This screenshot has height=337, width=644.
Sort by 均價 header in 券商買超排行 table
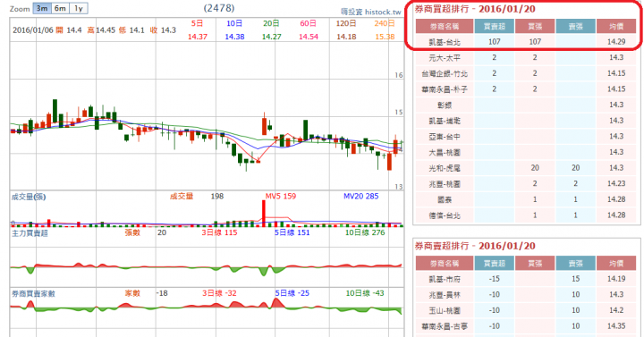(616, 26)
